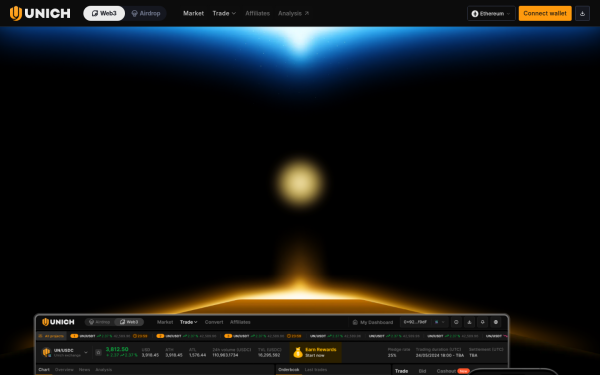Select the Last trades tab
The image size is (600, 375).
coord(316,370)
